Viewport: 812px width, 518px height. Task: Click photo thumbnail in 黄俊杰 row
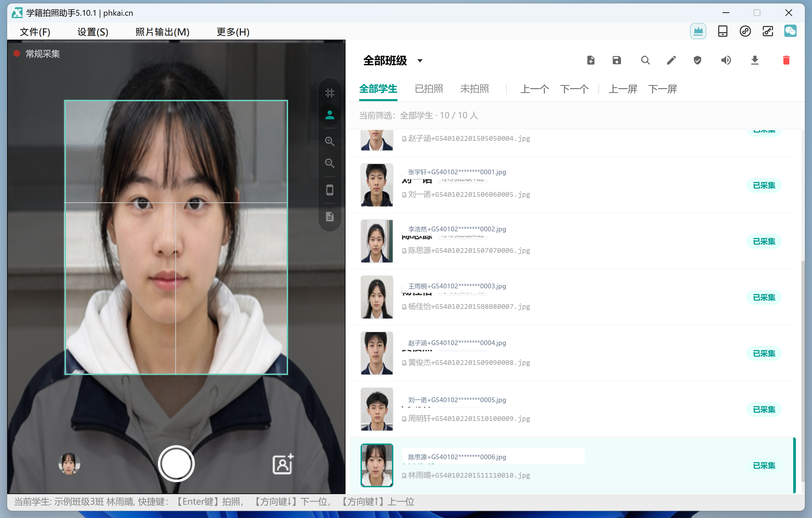coord(377,353)
